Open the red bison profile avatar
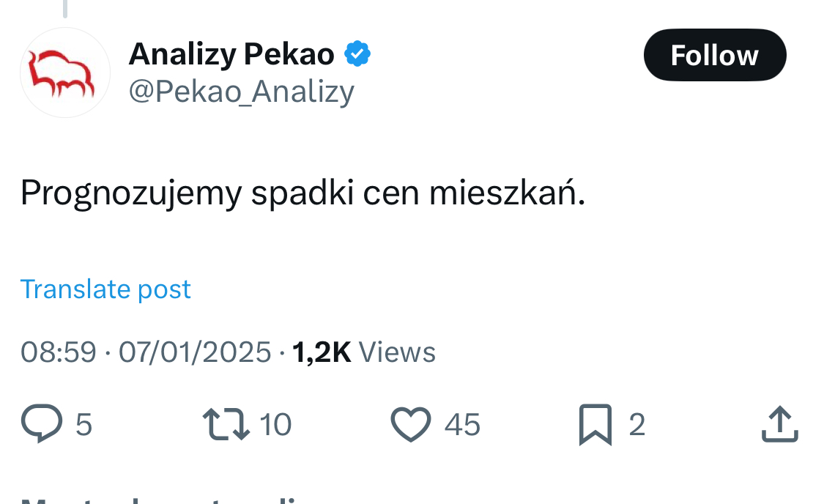Screen dimensions: 824x504 pos(65,73)
